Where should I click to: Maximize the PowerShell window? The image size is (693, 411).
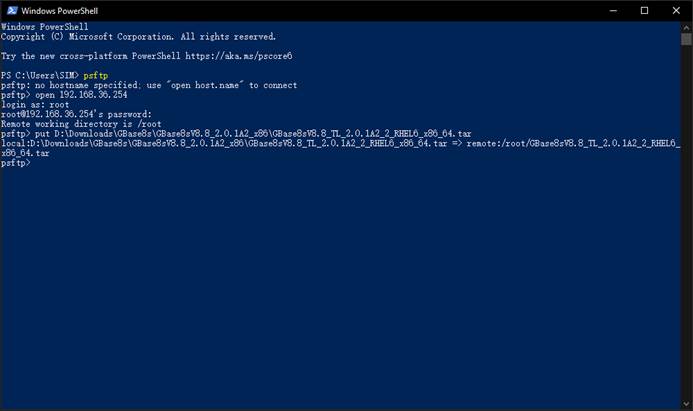[x=644, y=11]
